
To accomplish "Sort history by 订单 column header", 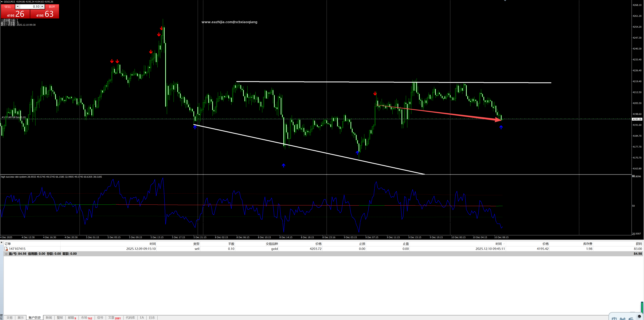I will point(32,244).
